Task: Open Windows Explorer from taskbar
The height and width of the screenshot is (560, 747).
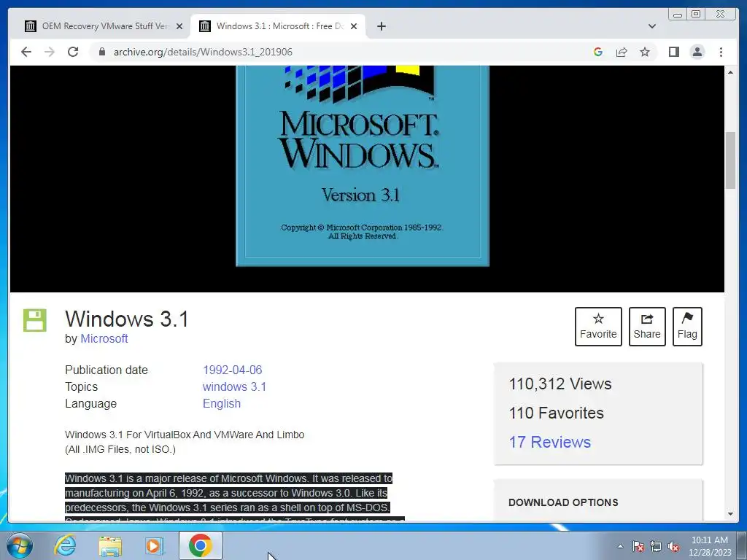Action: click(110, 546)
